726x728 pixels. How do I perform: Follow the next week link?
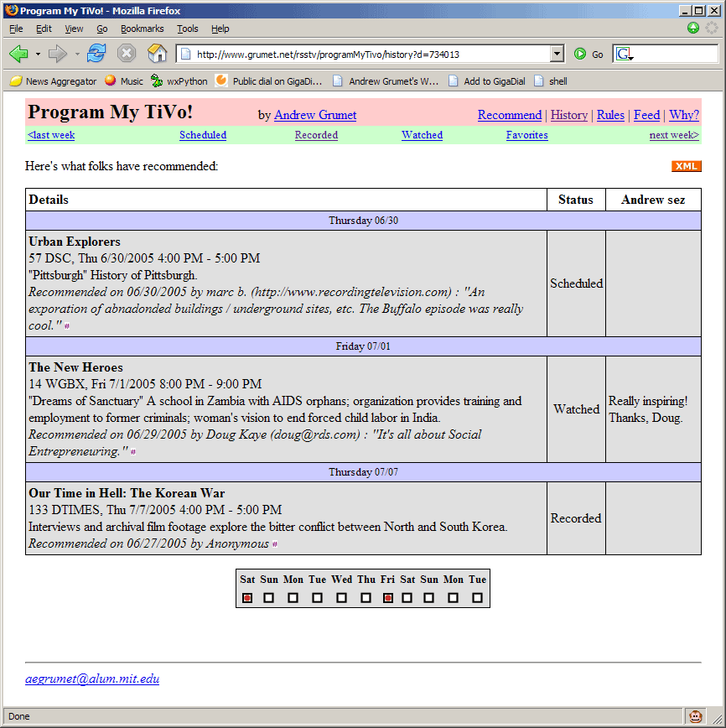(674, 135)
